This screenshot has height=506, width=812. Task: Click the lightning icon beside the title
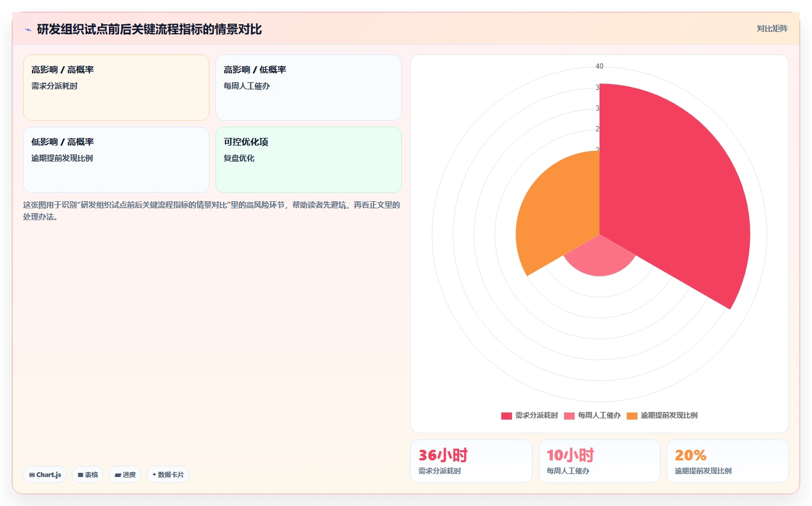coord(28,30)
